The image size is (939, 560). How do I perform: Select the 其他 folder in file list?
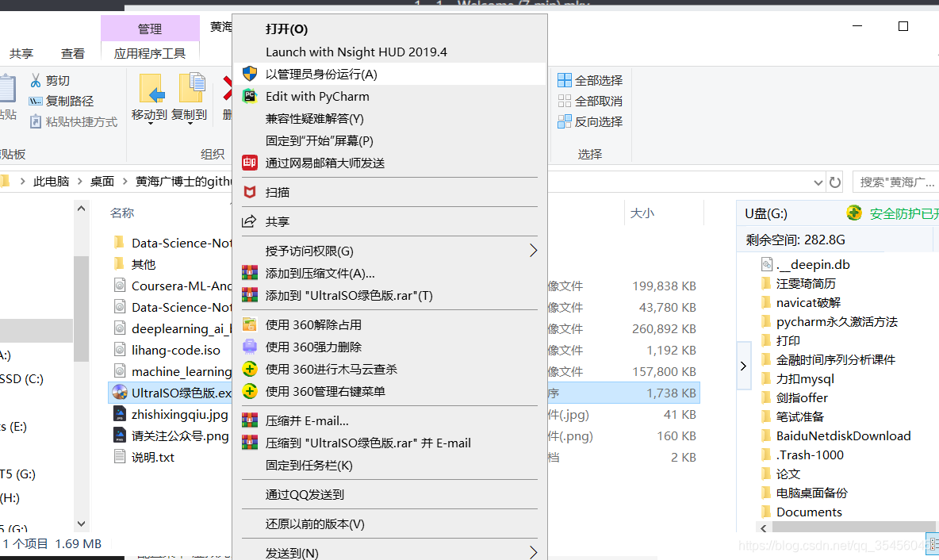click(x=143, y=264)
